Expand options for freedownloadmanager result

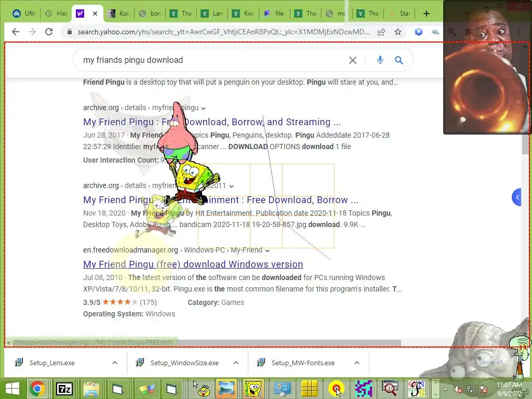(267, 251)
